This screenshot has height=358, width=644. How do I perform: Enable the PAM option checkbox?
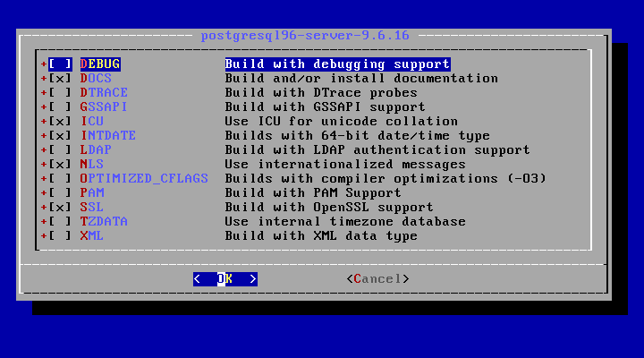point(61,192)
